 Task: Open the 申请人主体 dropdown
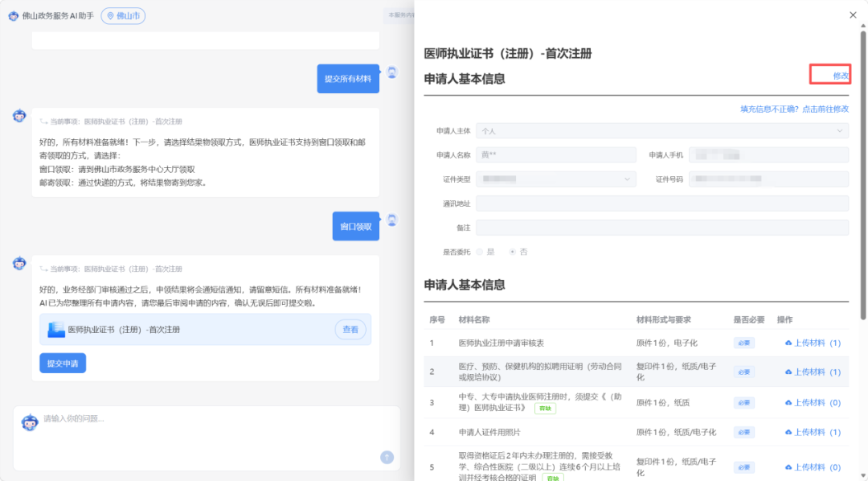(x=662, y=131)
